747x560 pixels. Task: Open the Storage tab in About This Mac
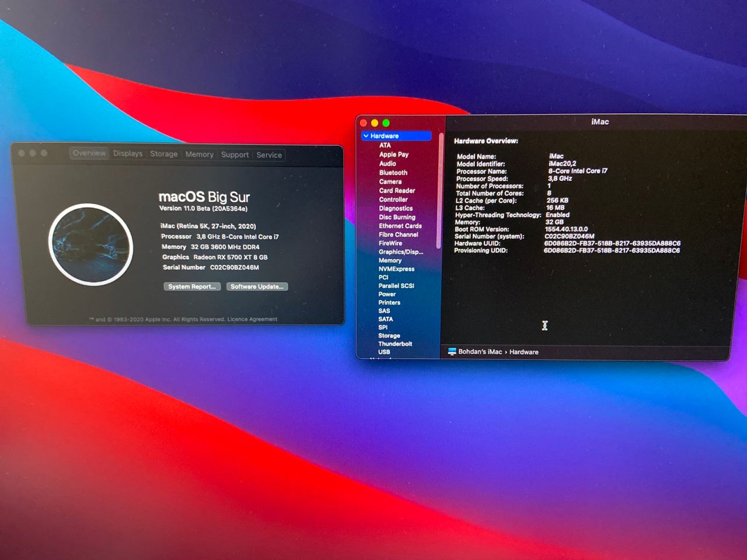pos(164,154)
